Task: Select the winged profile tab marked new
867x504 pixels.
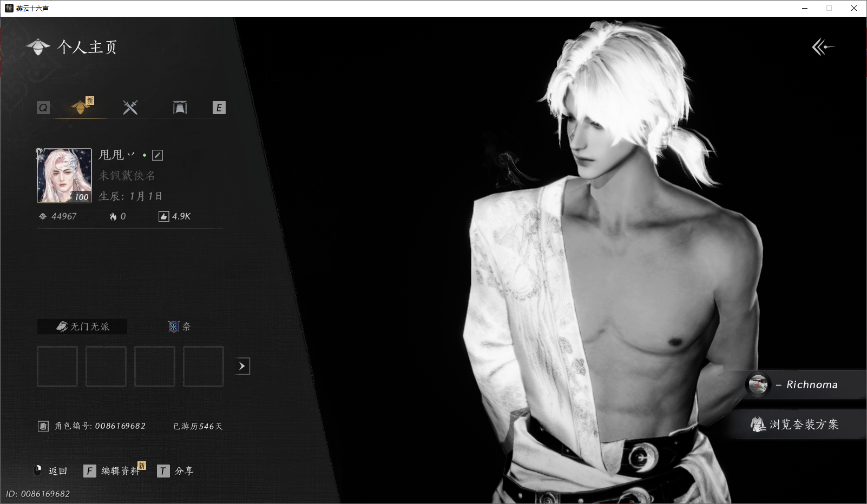Action: (82, 107)
